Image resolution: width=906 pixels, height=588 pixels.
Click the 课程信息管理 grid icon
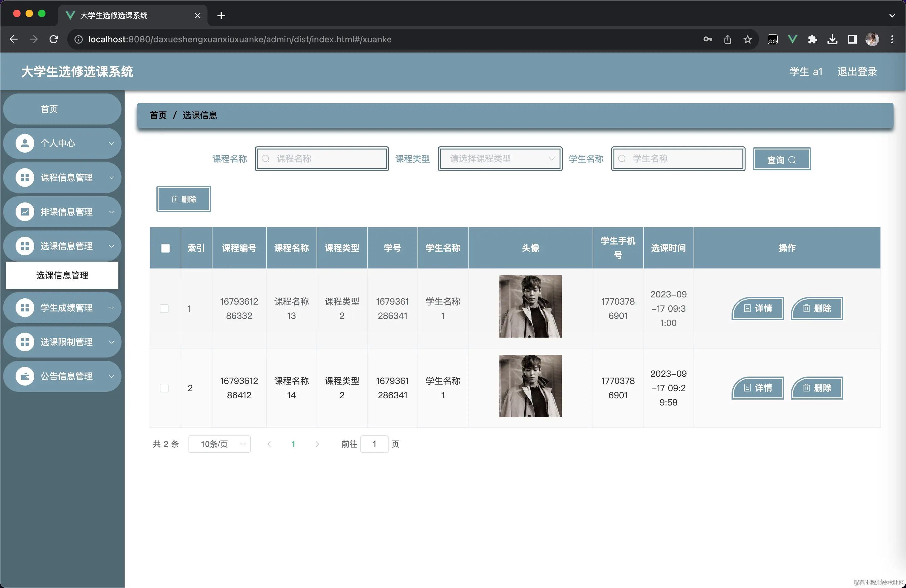(25, 177)
